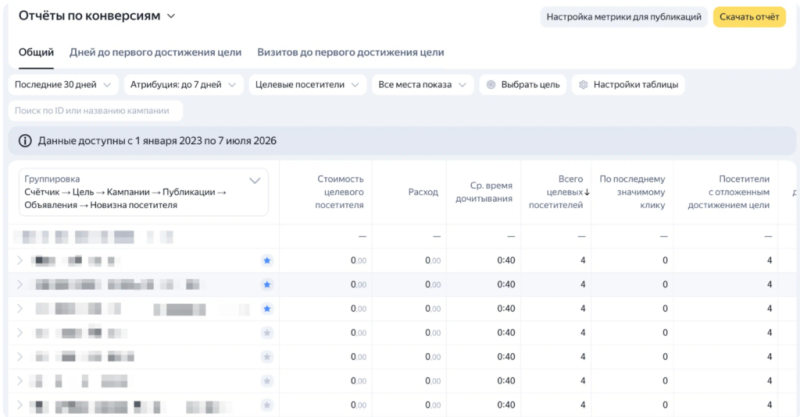Viewport: 800px width, 417px height.
Task: Focus the Поиск по ID или названию кампании field
Action: click(x=95, y=111)
